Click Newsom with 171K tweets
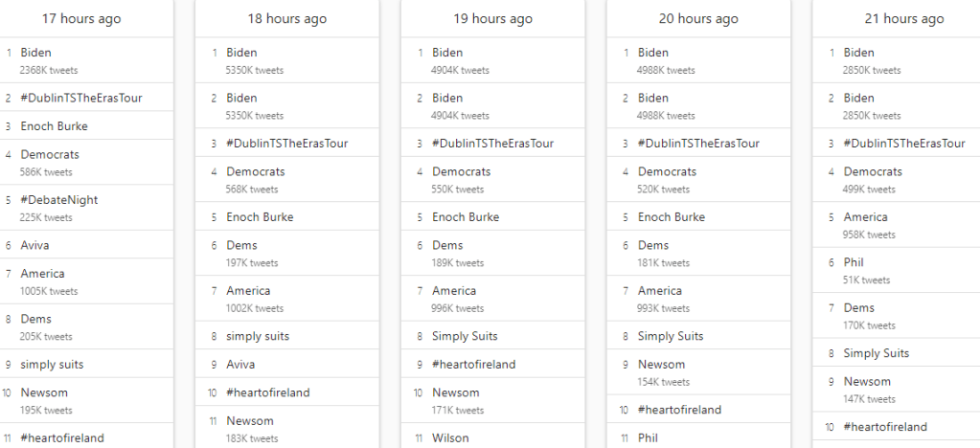 click(x=456, y=392)
